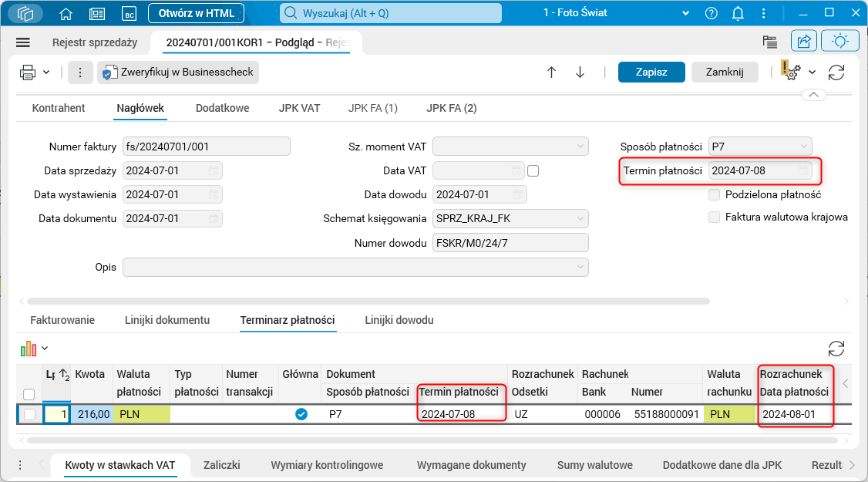Image resolution: width=868 pixels, height=482 pixels.
Task: Tick the checkbox of payment row 1
Action: point(29,414)
